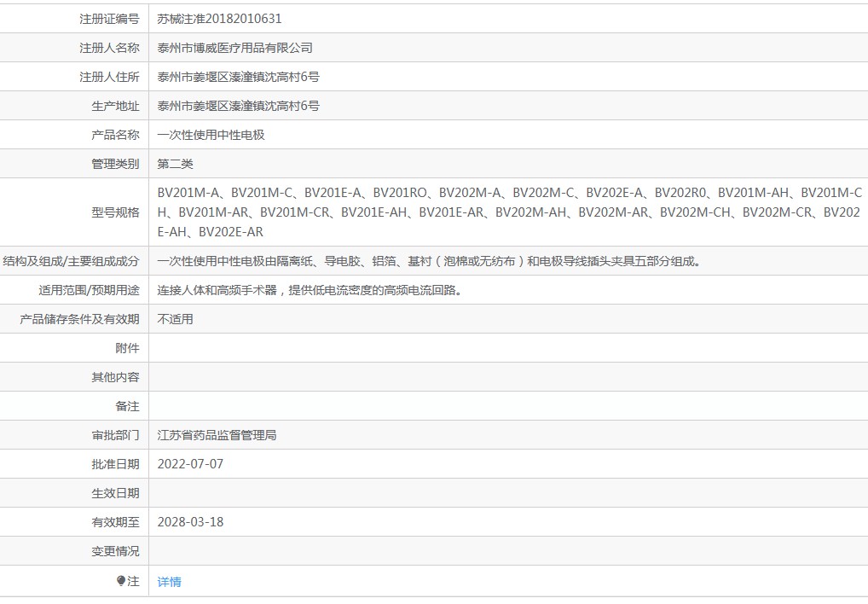The width and height of the screenshot is (868, 604).
Task: Select the structure composition description text
Action: pyautogui.click(x=430, y=261)
